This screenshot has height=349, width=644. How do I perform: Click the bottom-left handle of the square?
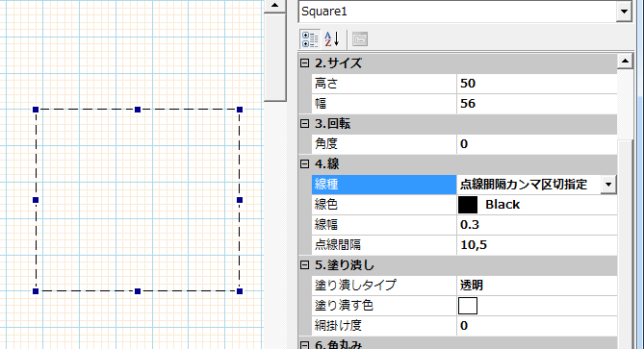point(36,291)
